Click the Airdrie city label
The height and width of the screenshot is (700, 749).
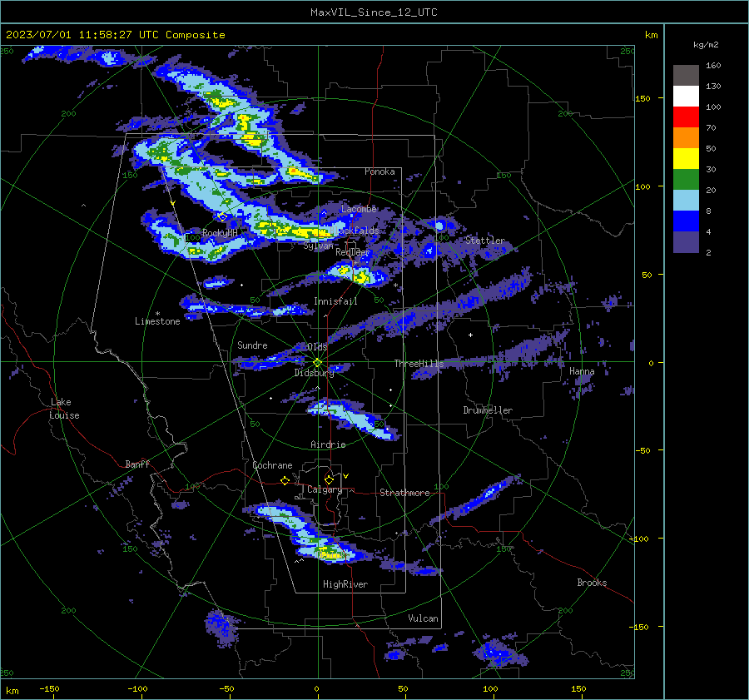pos(328,444)
